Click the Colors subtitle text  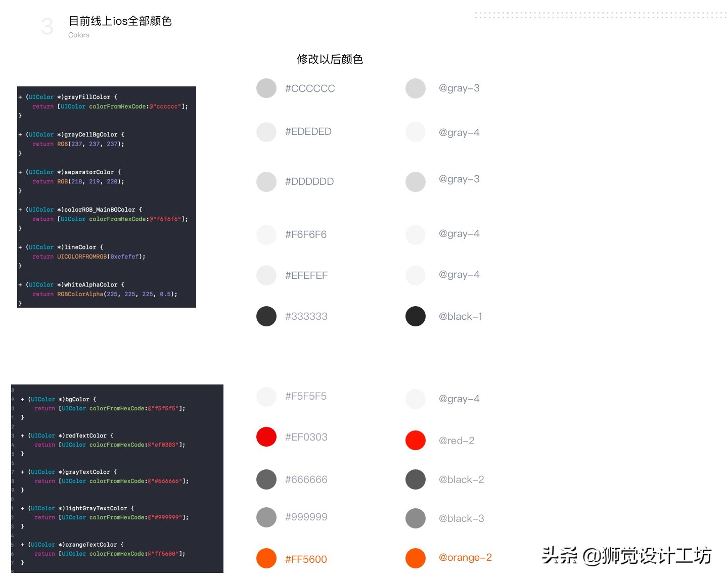(x=78, y=34)
